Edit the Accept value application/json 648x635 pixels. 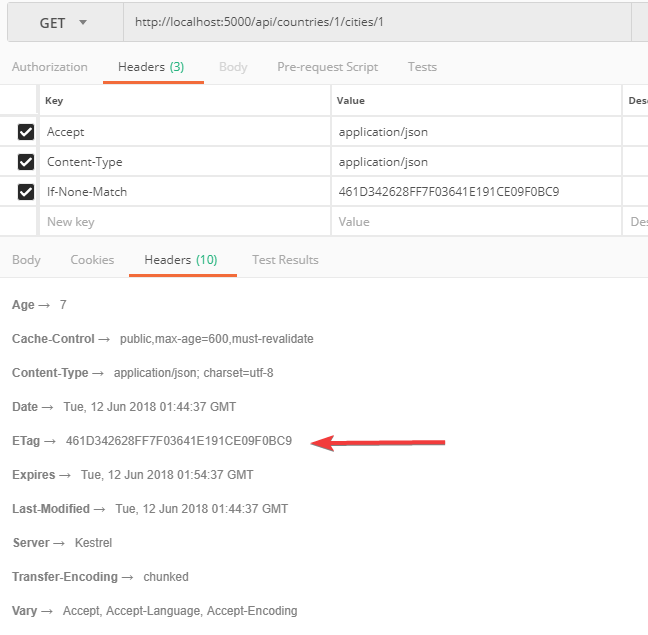pos(475,132)
